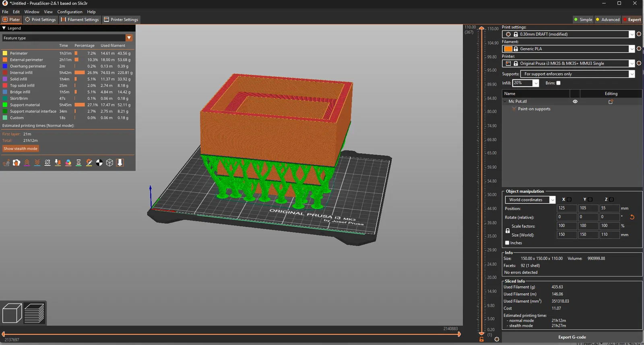Open World coordinates dropdown
The image size is (644, 345).
click(x=552, y=200)
